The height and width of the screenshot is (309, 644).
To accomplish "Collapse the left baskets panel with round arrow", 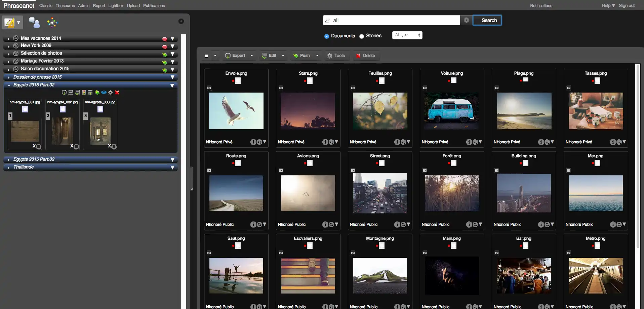I will [181, 21].
